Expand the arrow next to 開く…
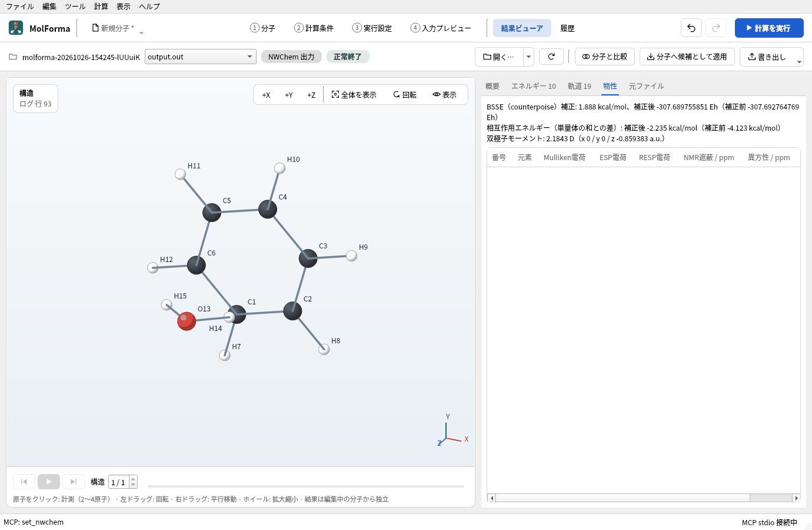This screenshot has width=812, height=530. coord(528,57)
